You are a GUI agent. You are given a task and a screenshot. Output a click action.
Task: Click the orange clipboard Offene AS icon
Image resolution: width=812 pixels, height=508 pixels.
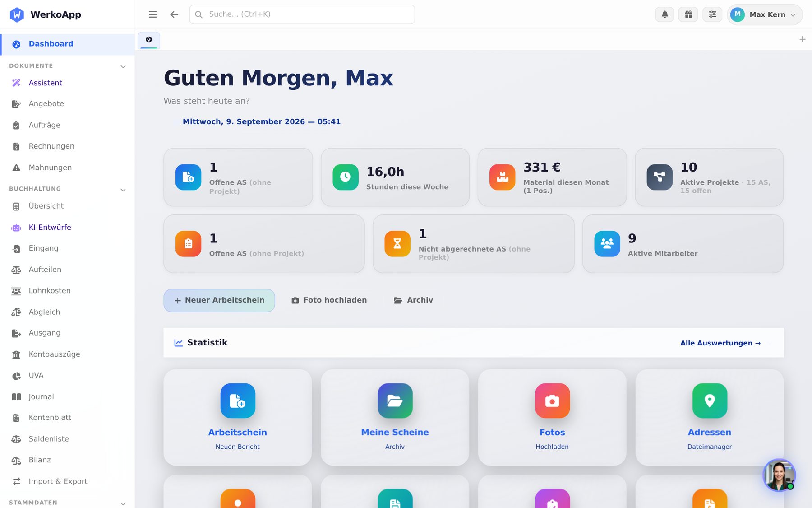tap(188, 244)
